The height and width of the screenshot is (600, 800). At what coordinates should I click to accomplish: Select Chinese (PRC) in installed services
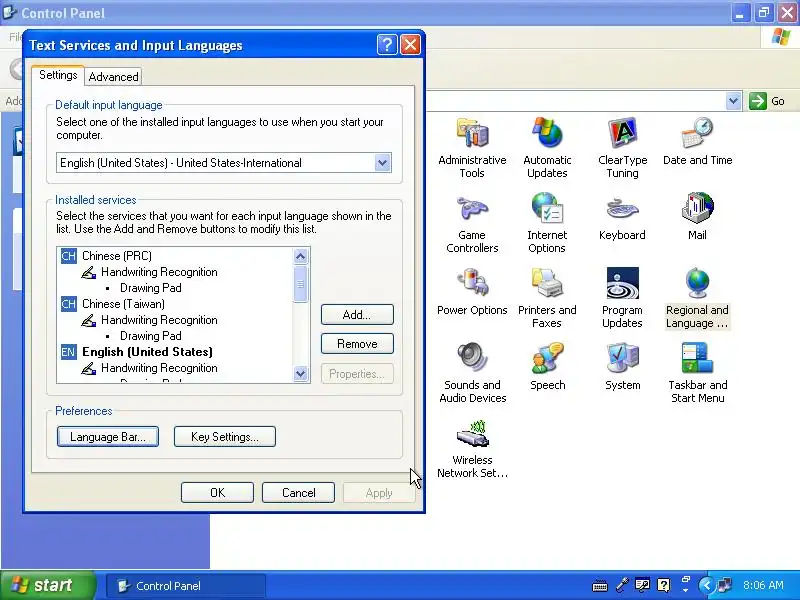pyautogui.click(x=117, y=256)
